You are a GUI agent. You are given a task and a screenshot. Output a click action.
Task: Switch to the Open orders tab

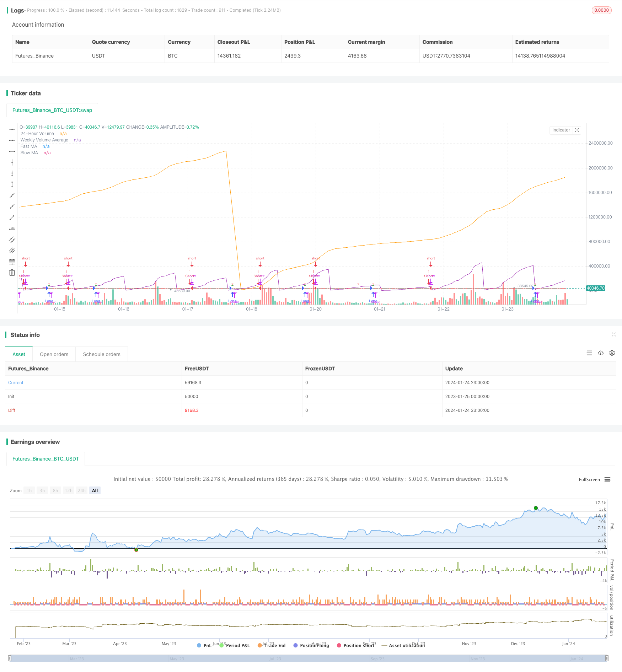(x=54, y=354)
